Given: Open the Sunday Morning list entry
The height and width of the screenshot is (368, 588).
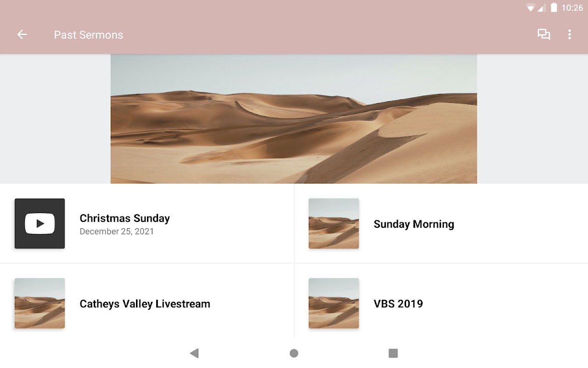Looking at the screenshot, I should coord(413,224).
